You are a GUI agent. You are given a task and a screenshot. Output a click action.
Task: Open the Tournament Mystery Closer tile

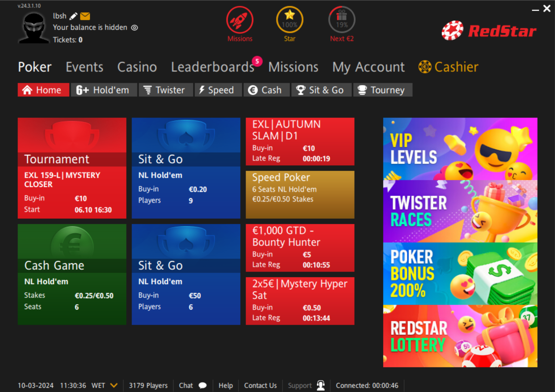pyautogui.click(x=72, y=168)
